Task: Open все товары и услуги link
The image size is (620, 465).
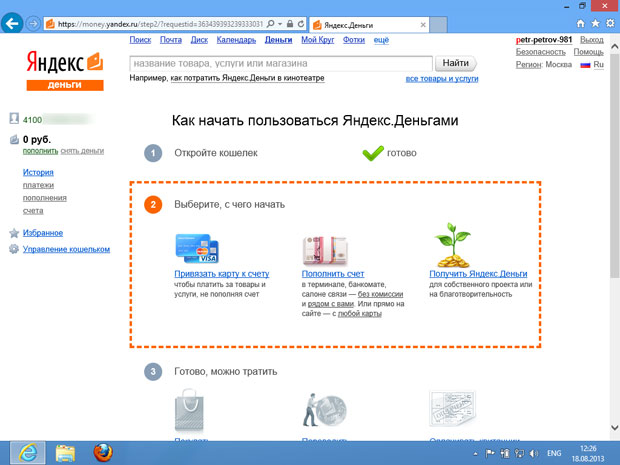Action: (442, 79)
